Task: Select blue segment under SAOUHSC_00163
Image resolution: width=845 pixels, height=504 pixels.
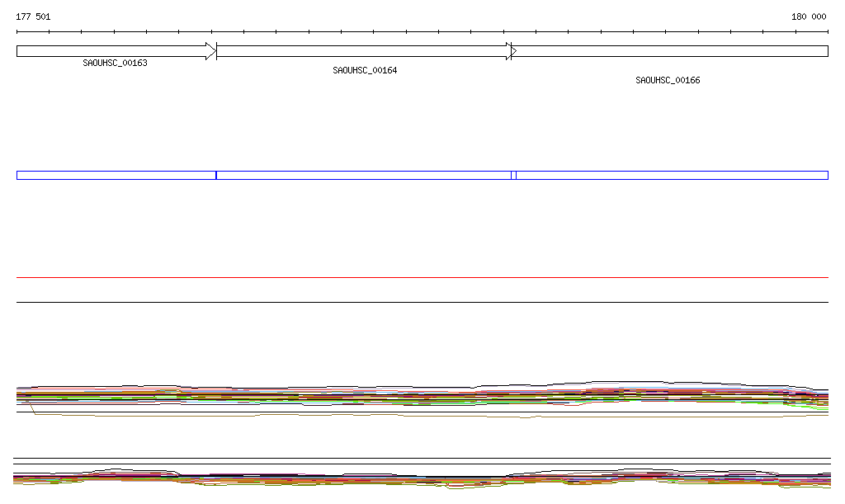Action: (116, 175)
